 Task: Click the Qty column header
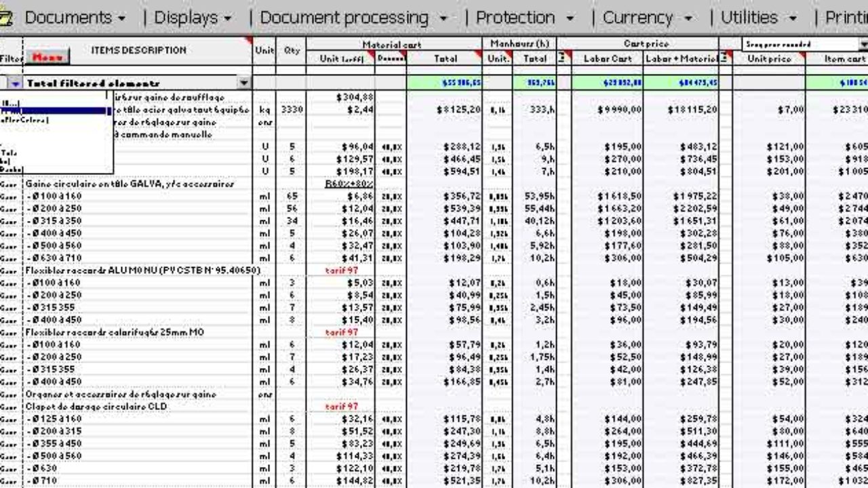(x=292, y=50)
